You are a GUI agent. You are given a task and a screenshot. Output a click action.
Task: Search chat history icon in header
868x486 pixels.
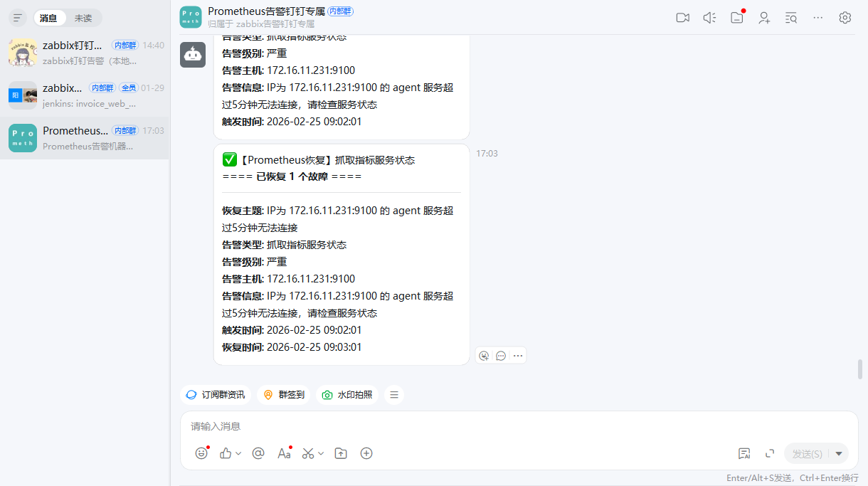pyautogui.click(x=791, y=18)
